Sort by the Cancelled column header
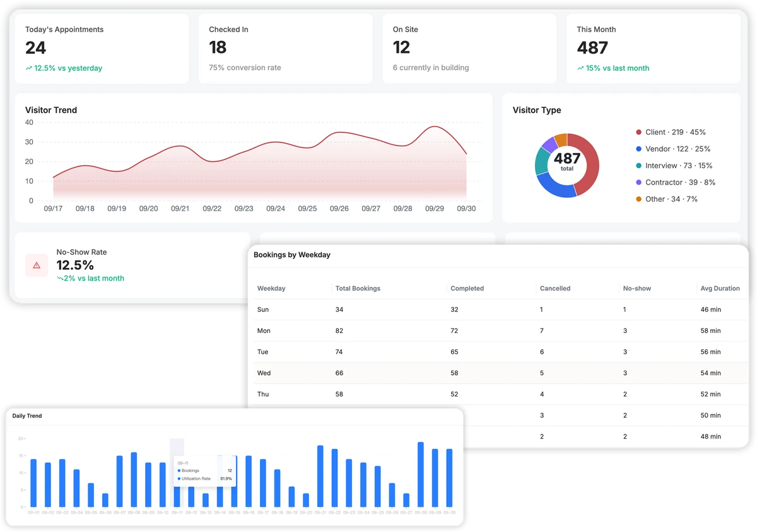The width and height of the screenshot is (757, 532). click(555, 288)
